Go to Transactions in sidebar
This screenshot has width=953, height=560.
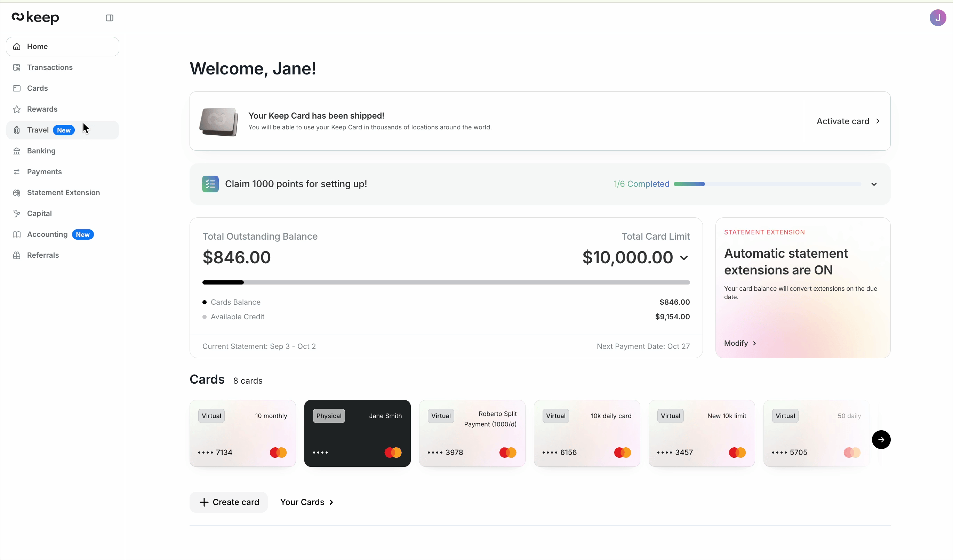tap(49, 67)
